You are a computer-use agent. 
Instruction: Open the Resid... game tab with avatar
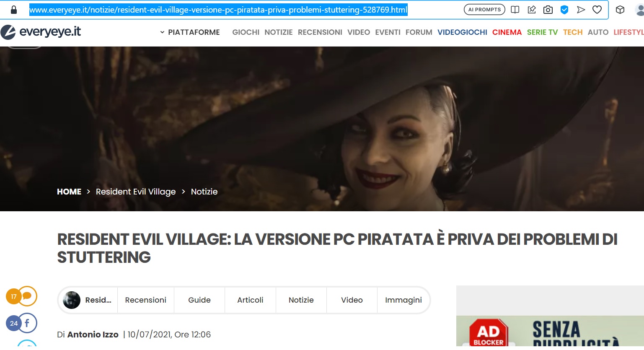88,300
